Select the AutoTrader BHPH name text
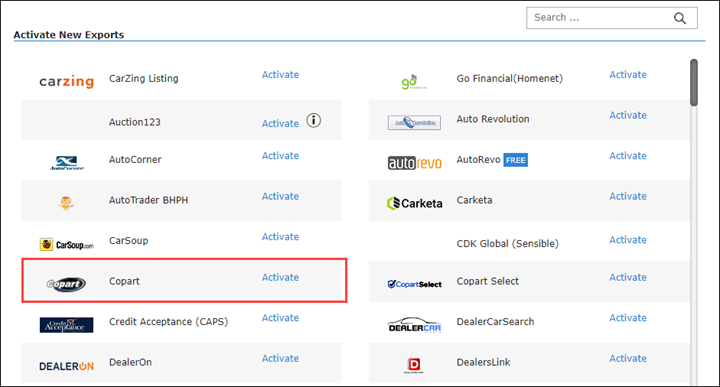 (x=148, y=200)
